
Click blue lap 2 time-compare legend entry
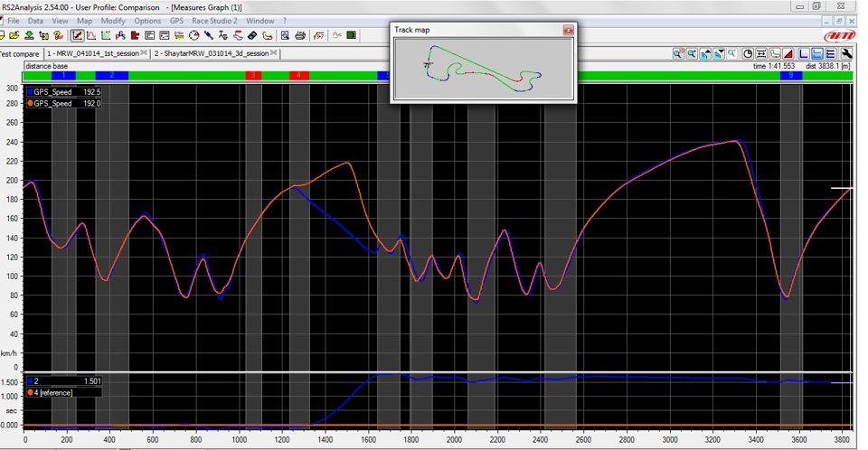click(x=63, y=380)
